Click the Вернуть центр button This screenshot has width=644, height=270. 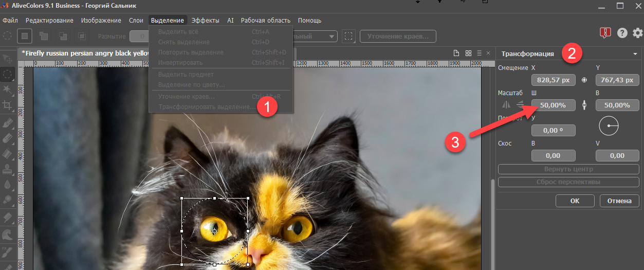[568, 169]
